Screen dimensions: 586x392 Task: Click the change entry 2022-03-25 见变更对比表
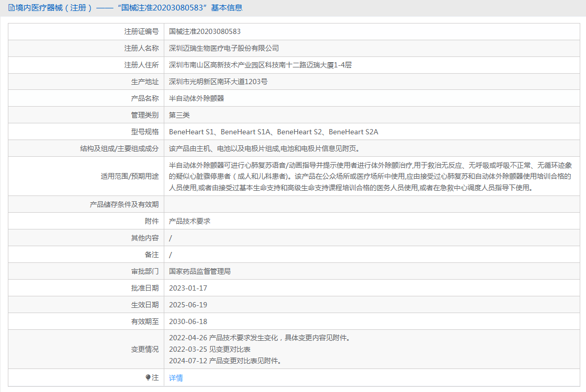210,350
